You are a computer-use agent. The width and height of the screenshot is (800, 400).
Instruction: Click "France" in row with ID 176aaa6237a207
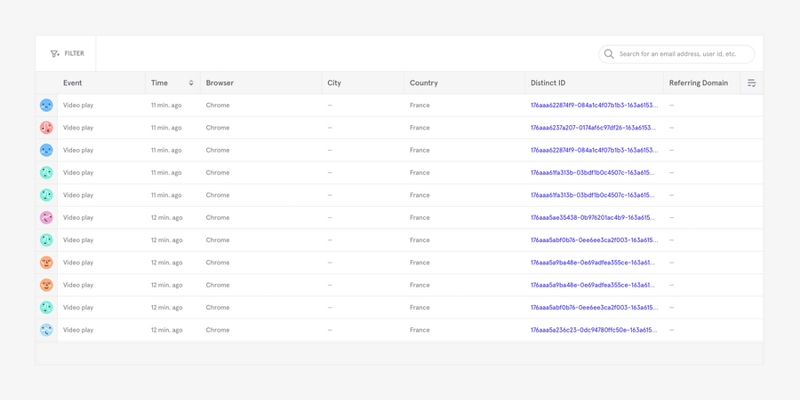[419, 128]
